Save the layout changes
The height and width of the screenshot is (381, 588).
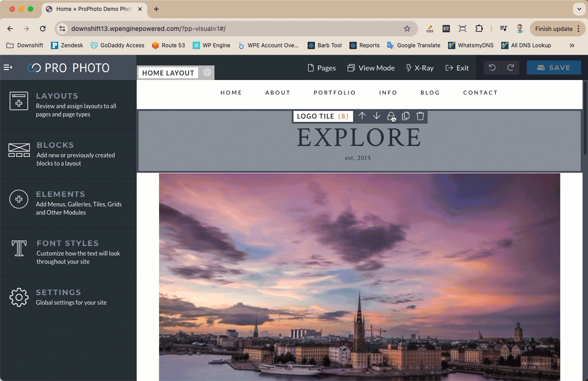(x=553, y=67)
